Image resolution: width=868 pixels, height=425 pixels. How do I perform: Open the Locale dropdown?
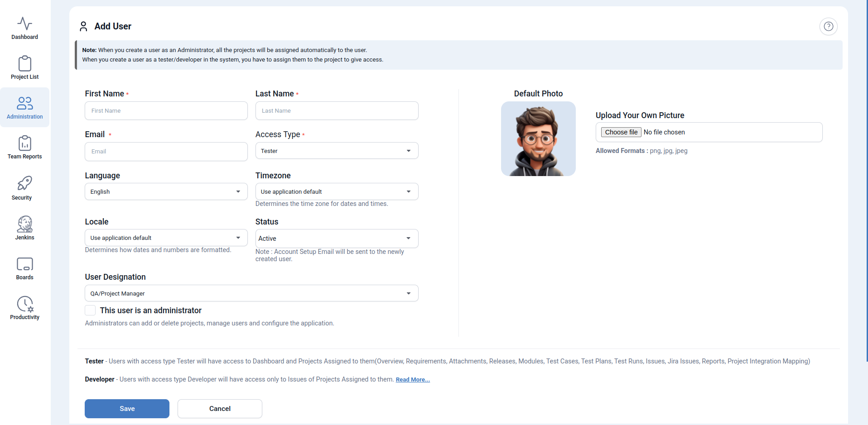coord(166,238)
